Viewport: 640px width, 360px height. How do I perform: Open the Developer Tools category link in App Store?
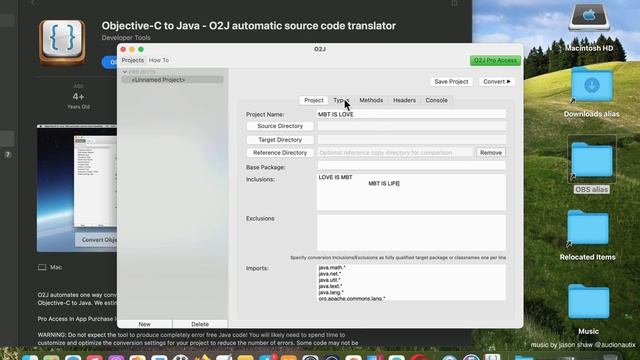point(126,38)
